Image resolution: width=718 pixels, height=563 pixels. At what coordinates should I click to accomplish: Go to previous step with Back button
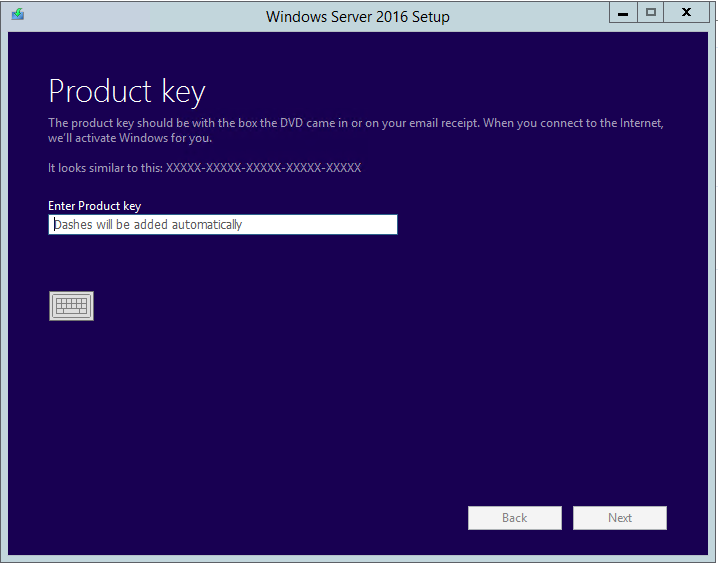click(x=515, y=518)
